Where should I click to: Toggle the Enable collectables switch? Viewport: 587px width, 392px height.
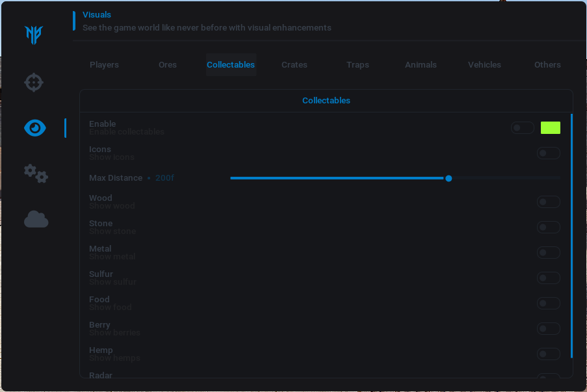click(522, 128)
